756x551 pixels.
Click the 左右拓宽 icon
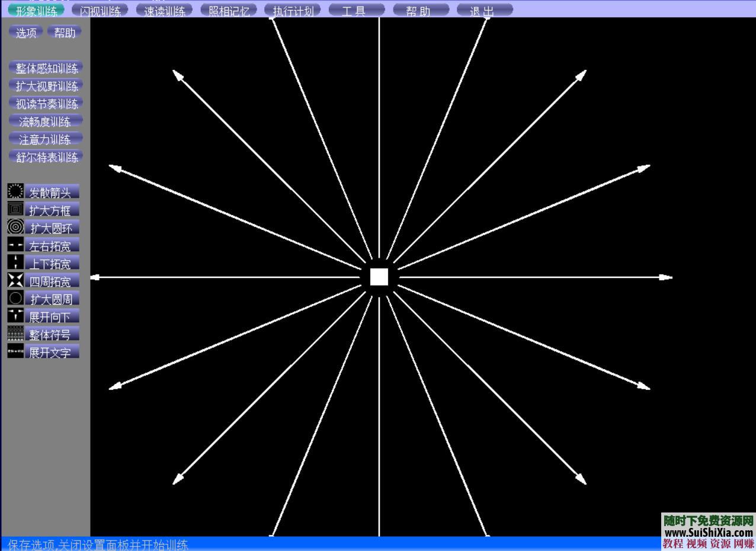tap(15, 244)
